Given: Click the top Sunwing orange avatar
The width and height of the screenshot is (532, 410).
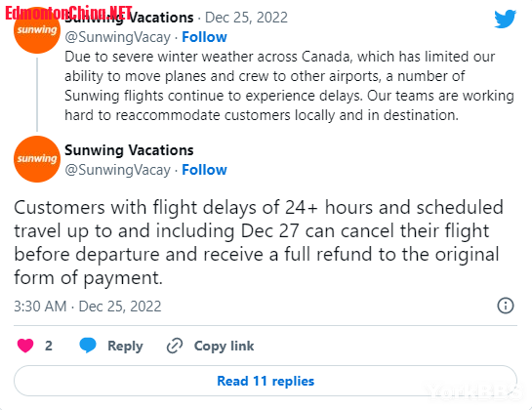Looking at the screenshot, I should 37,30.
